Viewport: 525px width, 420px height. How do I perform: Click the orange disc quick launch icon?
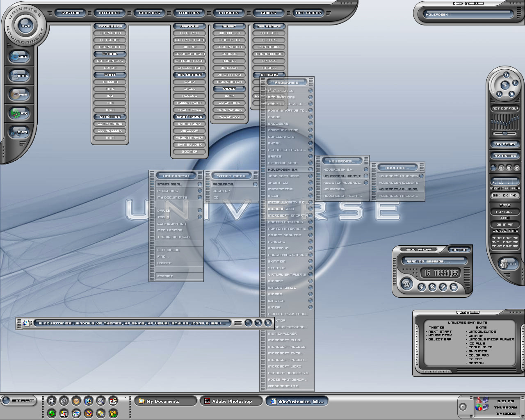[x=76, y=401]
